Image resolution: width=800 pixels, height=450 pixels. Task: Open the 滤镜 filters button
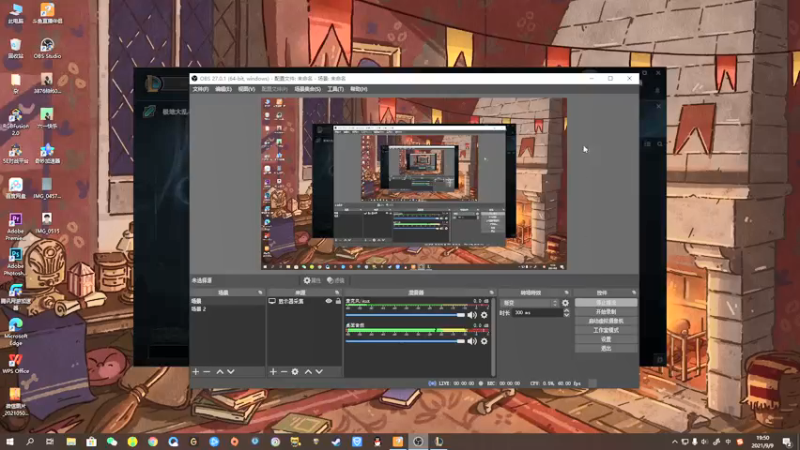tap(336, 280)
